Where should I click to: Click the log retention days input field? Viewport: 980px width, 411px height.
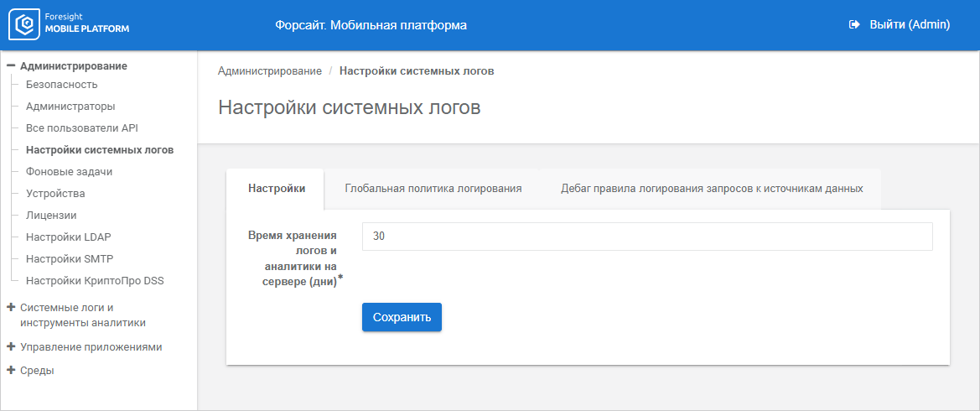point(647,237)
